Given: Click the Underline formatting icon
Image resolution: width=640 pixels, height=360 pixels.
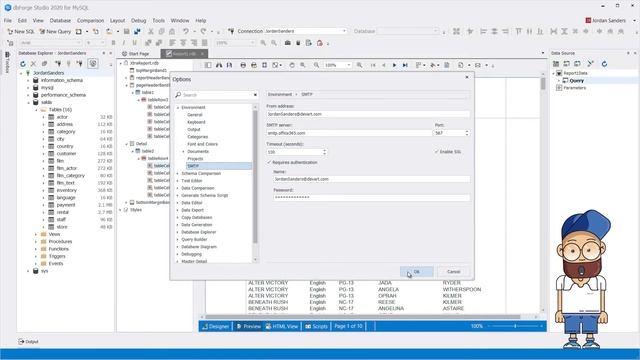Looking at the screenshot, I should tap(134, 43).
